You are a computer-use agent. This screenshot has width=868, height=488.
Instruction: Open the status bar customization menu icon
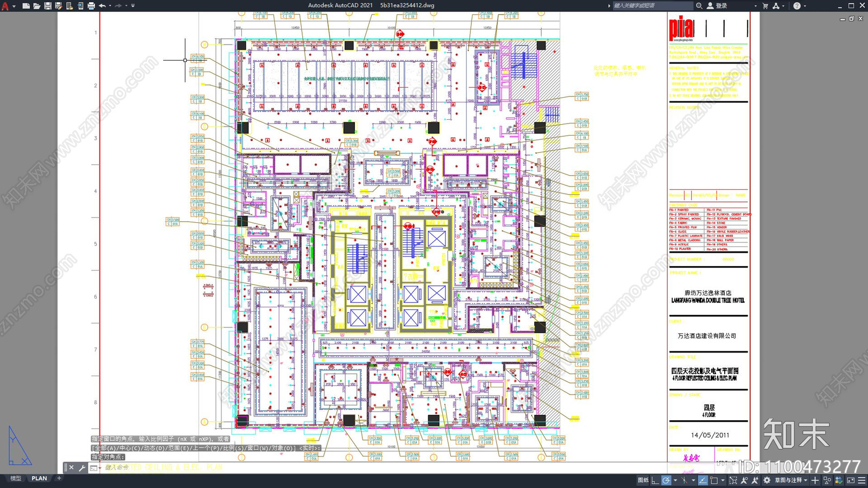click(x=861, y=480)
